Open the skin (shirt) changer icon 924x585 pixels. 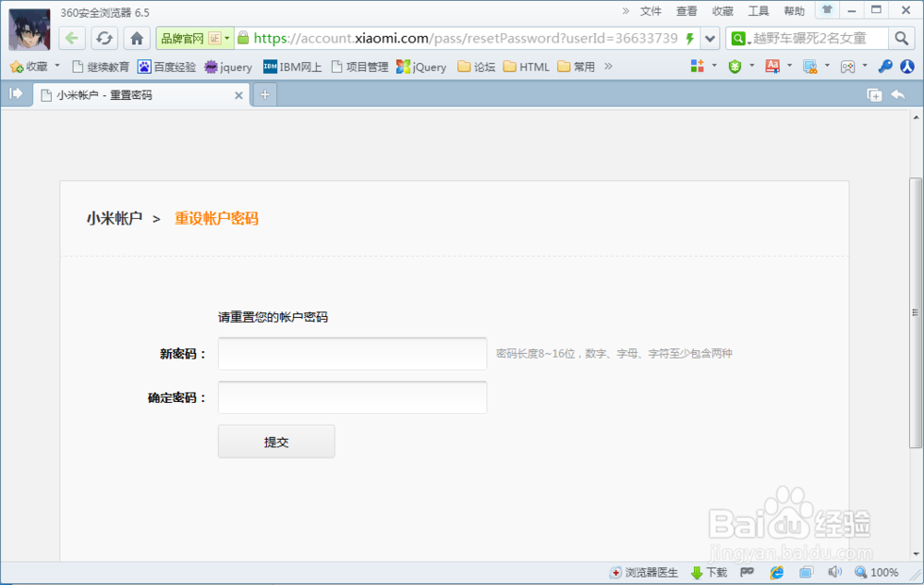point(827,10)
